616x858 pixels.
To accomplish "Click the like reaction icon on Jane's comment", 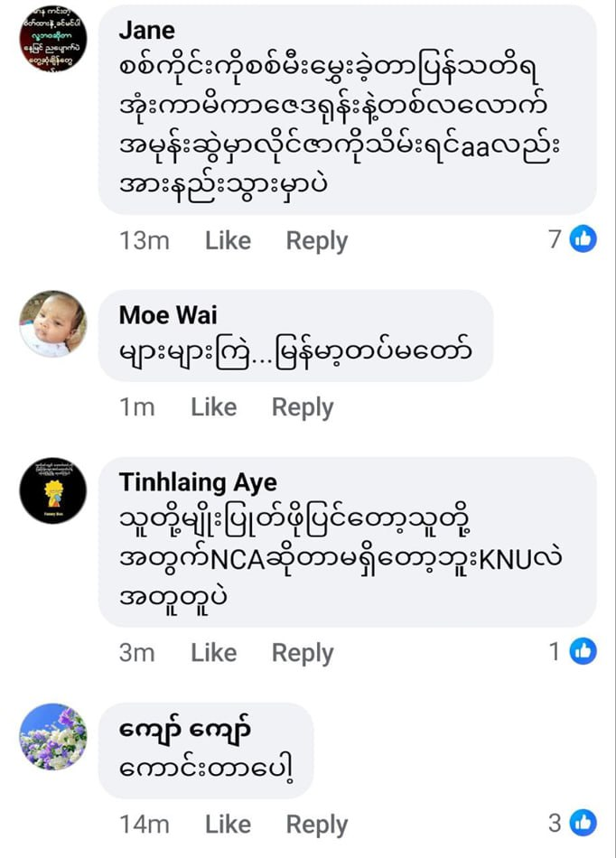I will (583, 240).
